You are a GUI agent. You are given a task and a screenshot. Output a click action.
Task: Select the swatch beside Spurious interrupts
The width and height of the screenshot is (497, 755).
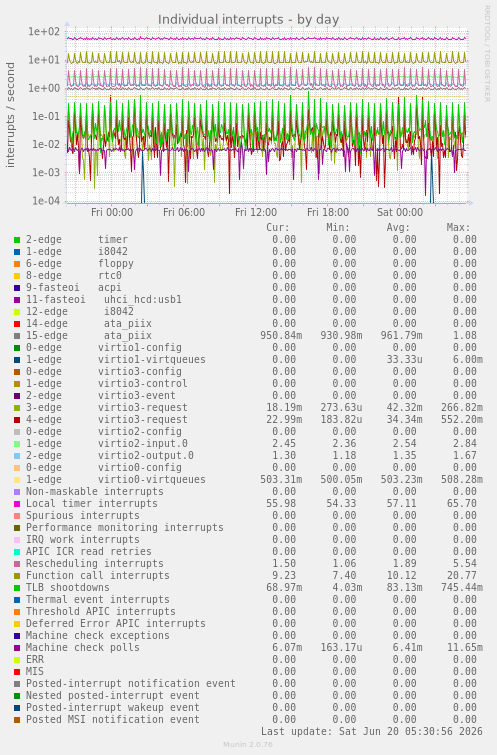pos(17,516)
